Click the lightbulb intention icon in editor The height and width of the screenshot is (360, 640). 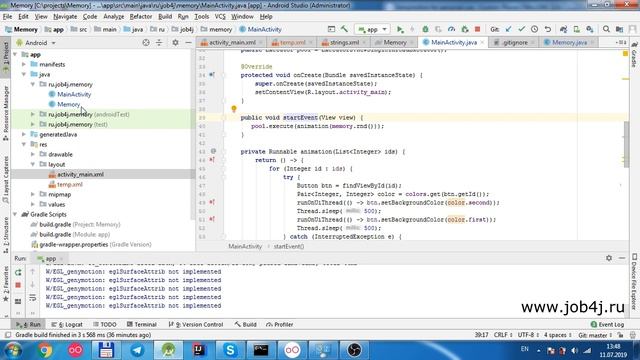coord(234,109)
